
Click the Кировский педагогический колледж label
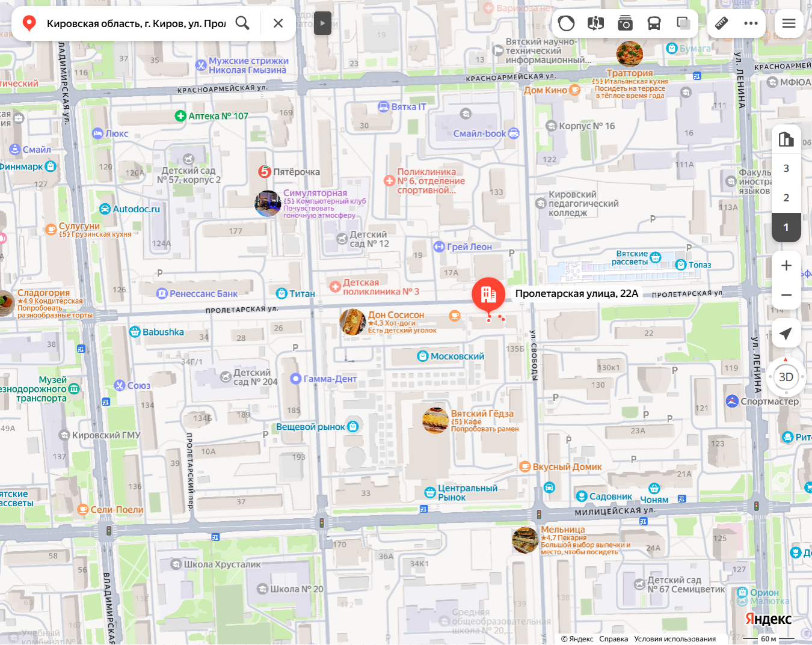(583, 204)
